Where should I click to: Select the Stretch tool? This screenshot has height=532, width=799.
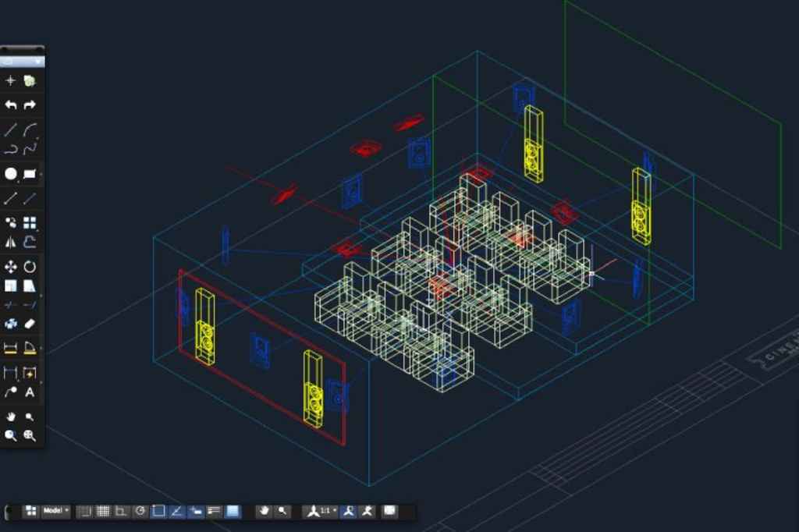click(x=30, y=286)
